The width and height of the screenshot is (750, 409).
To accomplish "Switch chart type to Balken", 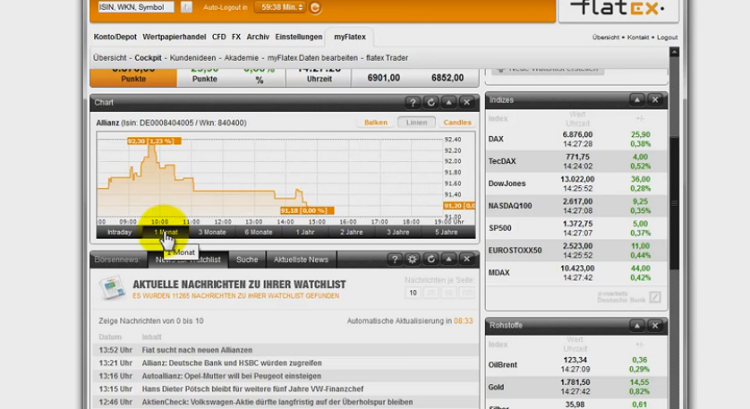I will coord(376,122).
